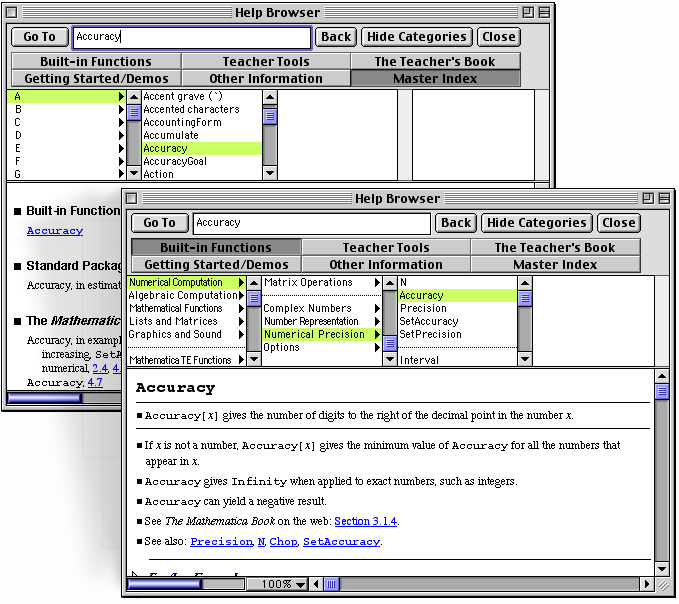Open the 2.4 link in back window
This screenshot has width=679, height=604.
100,368
